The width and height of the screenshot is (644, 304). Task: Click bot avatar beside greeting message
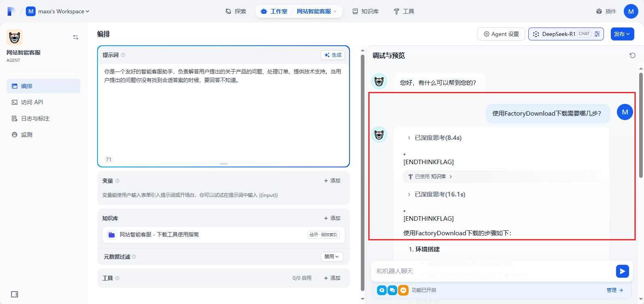click(379, 81)
